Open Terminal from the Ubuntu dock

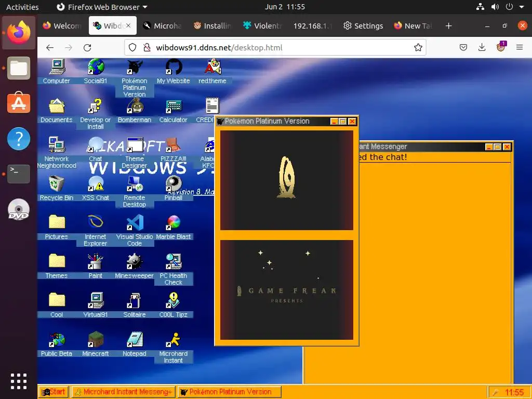coord(19,174)
